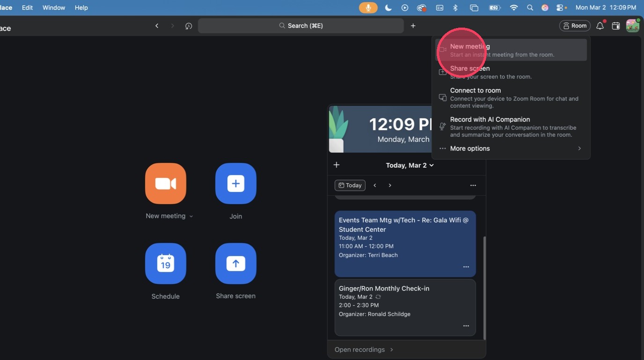The image size is (644, 360).
Task: Open the Schedule calendar icon
Action: [166, 264]
